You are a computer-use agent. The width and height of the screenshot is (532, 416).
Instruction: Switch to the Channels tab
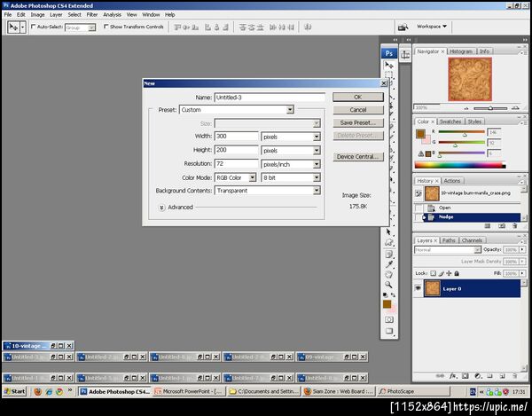(x=472, y=240)
